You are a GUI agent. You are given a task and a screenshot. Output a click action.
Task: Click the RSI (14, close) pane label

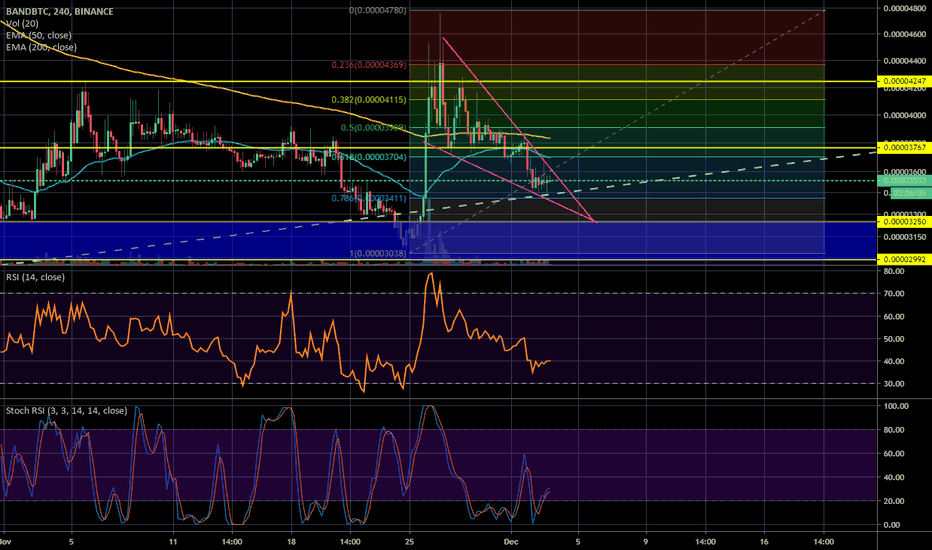pos(35,277)
